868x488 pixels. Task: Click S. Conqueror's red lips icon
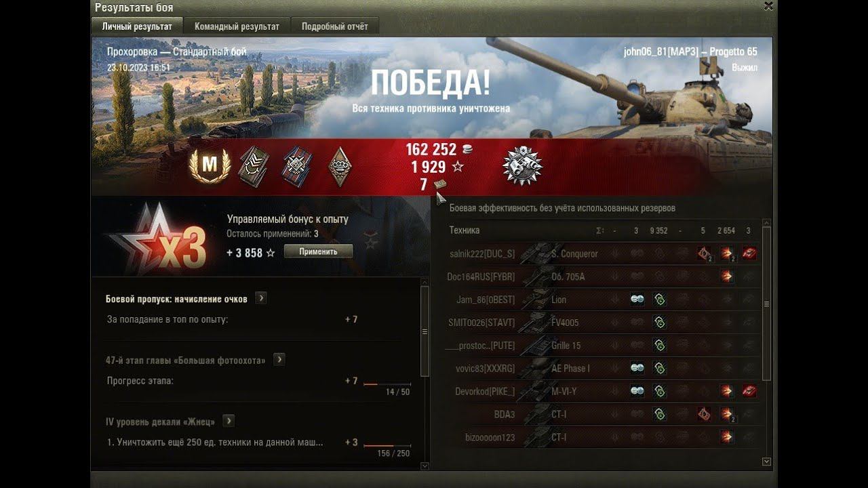click(749, 253)
